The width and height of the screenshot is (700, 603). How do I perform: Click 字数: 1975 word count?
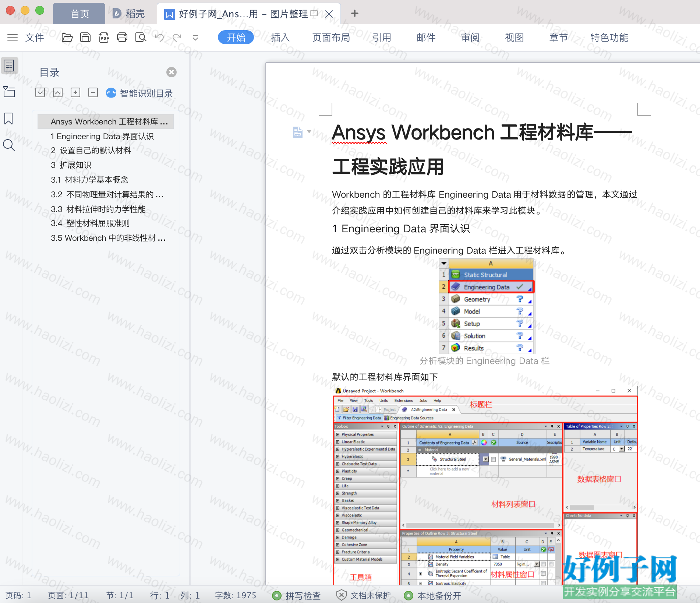pyautogui.click(x=236, y=595)
